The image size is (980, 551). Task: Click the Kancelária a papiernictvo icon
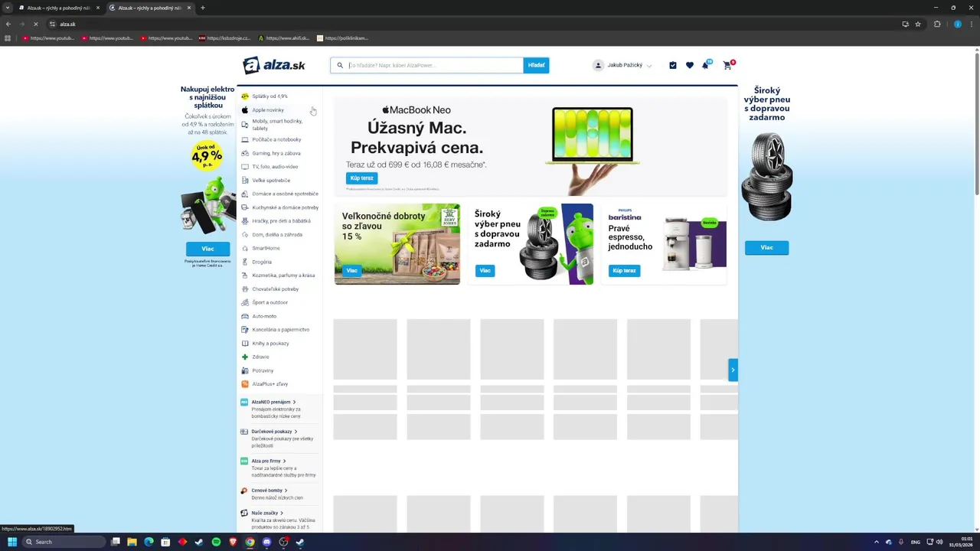tap(245, 330)
